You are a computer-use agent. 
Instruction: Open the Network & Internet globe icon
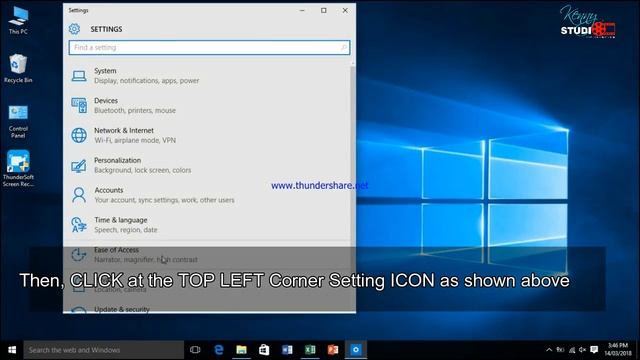[79, 135]
